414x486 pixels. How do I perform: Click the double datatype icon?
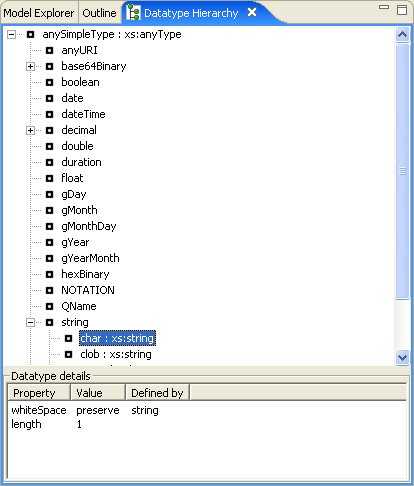pyautogui.click(x=49, y=146)
